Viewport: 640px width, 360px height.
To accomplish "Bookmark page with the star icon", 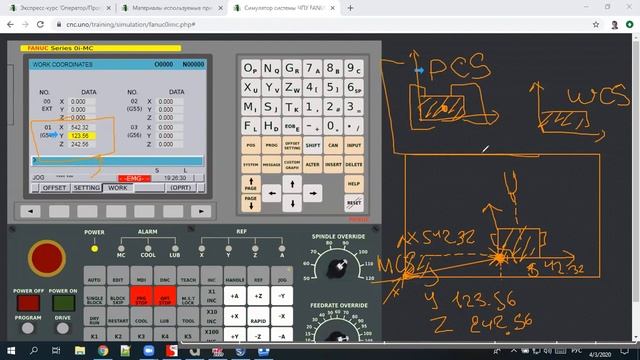I will point(596,24).
